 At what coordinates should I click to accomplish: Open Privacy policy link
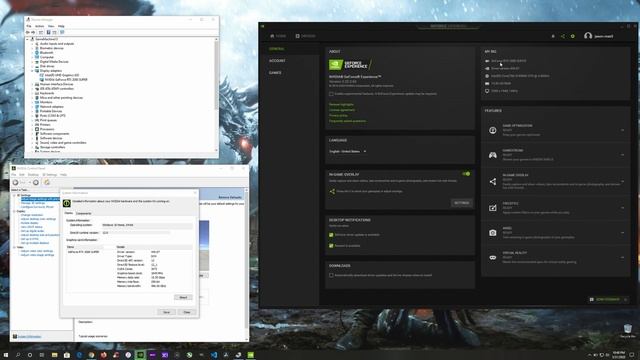point(338,116)
